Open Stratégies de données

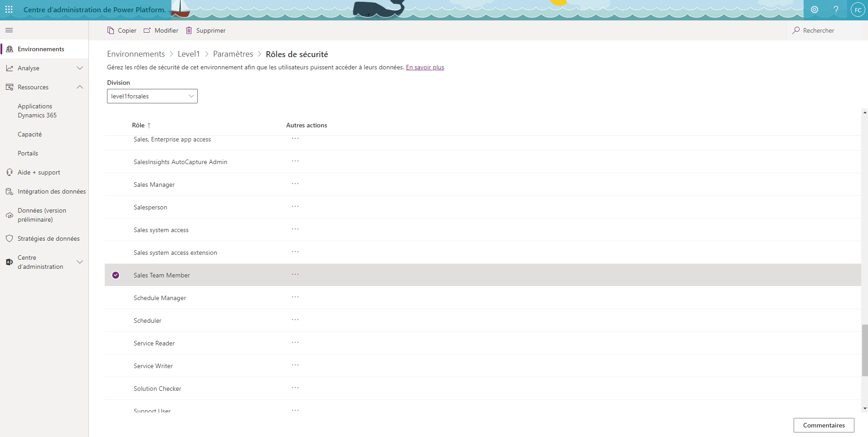point(49,238)
